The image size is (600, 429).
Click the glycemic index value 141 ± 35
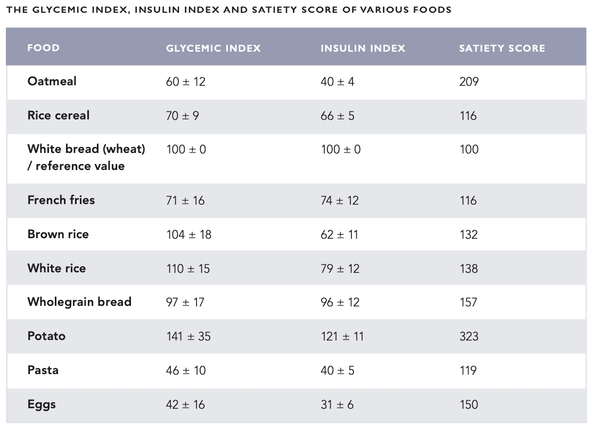(188, 336)
